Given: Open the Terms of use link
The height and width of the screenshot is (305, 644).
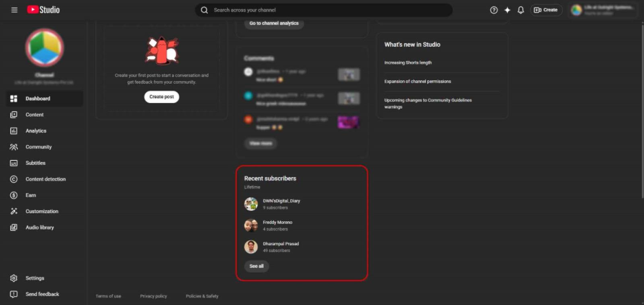Looking at the screenshot, I should (109, 296).
